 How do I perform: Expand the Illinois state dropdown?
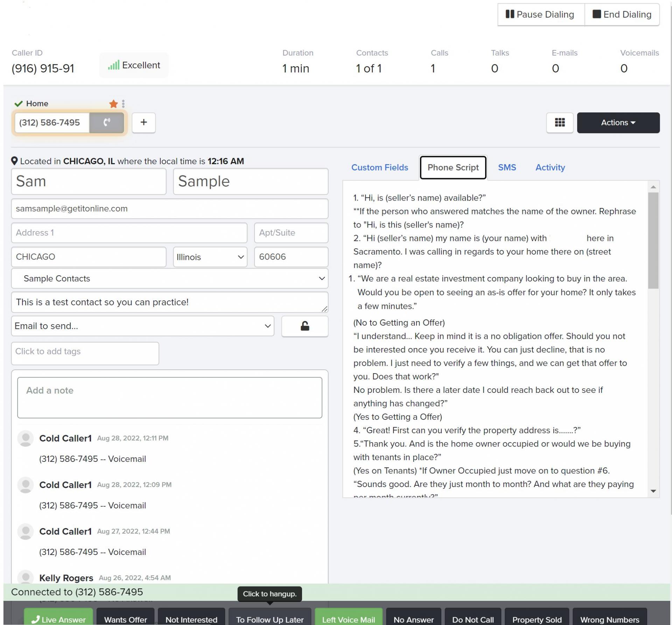click(210, 257)
